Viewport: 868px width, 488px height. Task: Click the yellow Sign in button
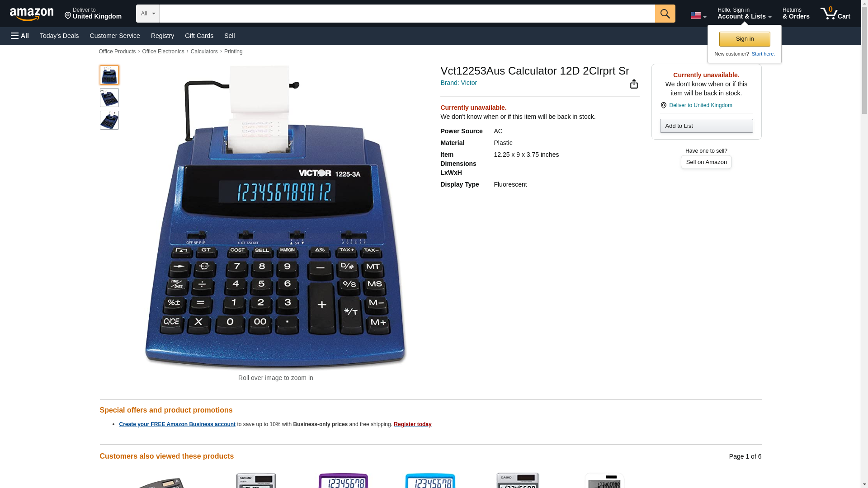tap(745, 39)
